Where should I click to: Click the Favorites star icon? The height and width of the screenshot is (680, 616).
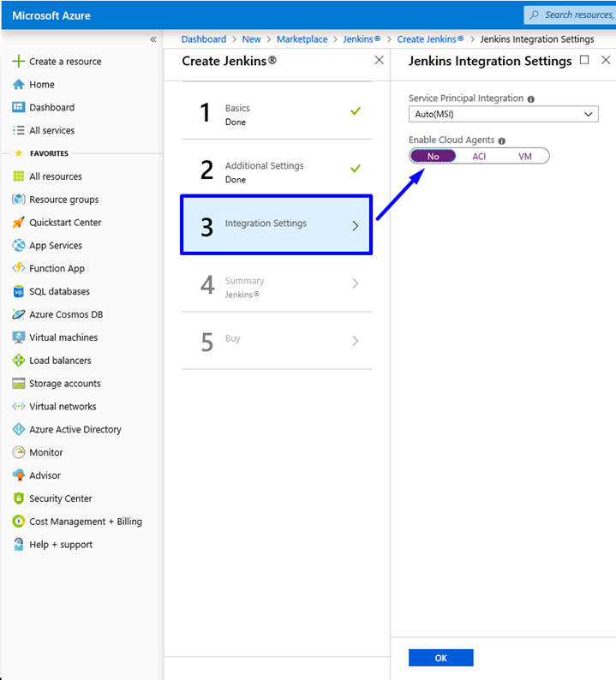[x=18, y=152]
